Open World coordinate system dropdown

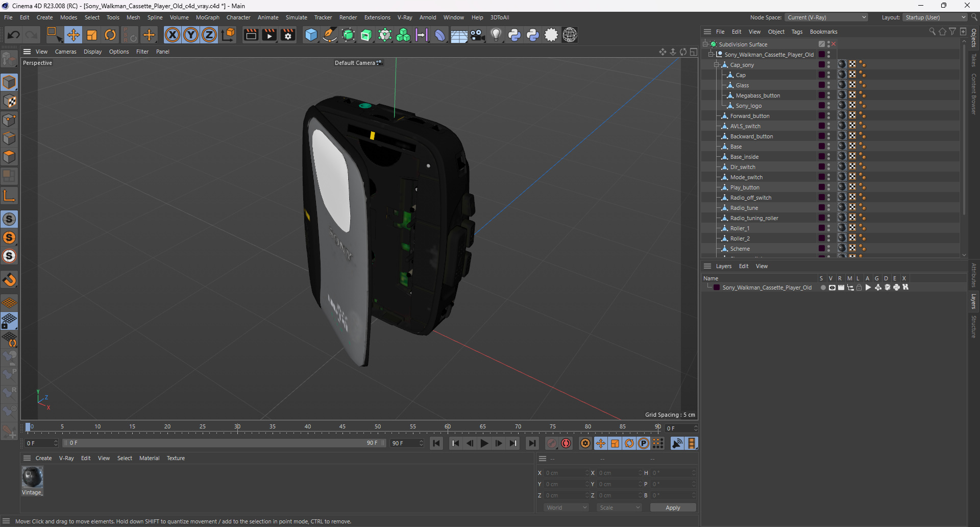pyautogui.click(x=567, y=508)
